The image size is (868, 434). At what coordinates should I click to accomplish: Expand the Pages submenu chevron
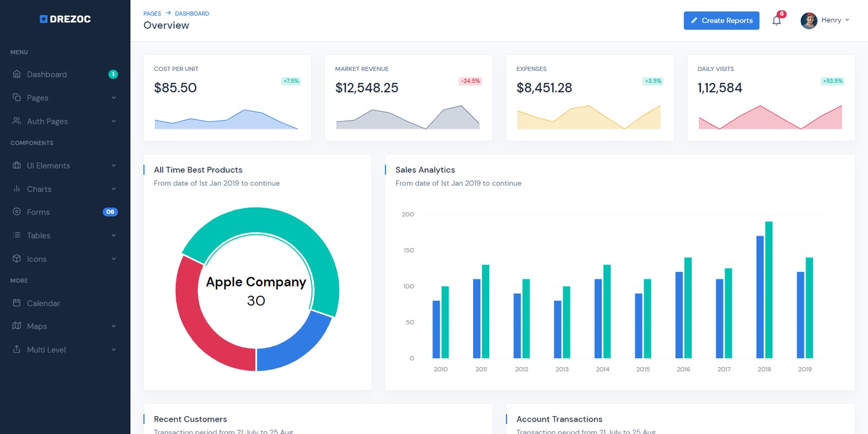coord(114,98)
